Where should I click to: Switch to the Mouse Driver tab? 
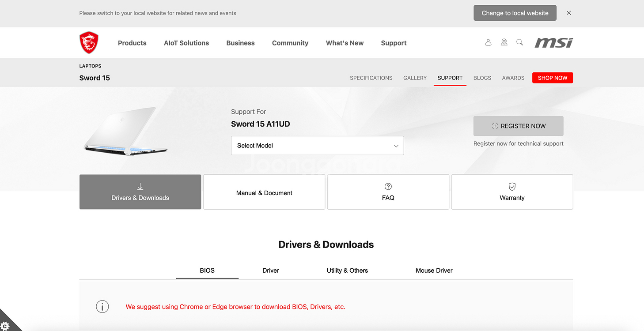(434, 271)
